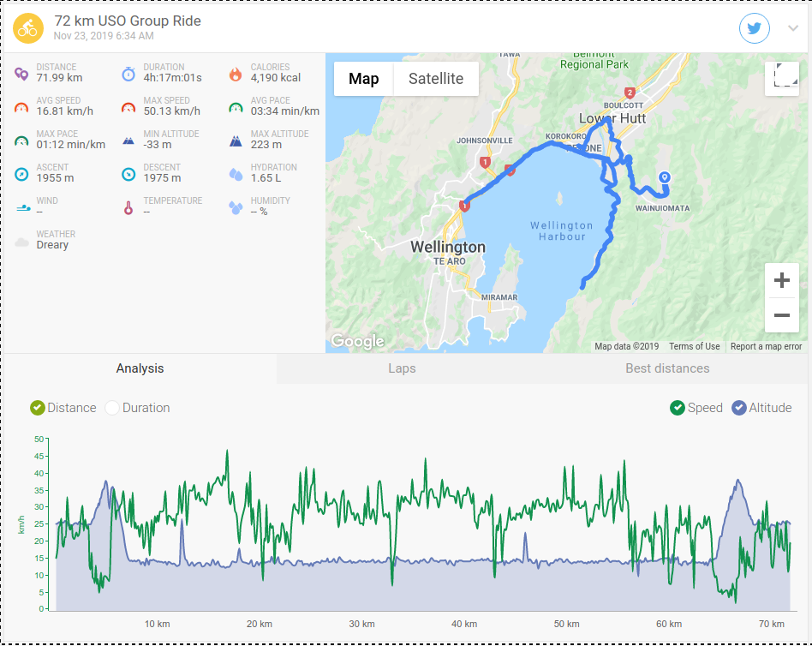Select Duration as the chart x-axis
The height and width of the screenshot is (646, 812).
tap(112, 408)
